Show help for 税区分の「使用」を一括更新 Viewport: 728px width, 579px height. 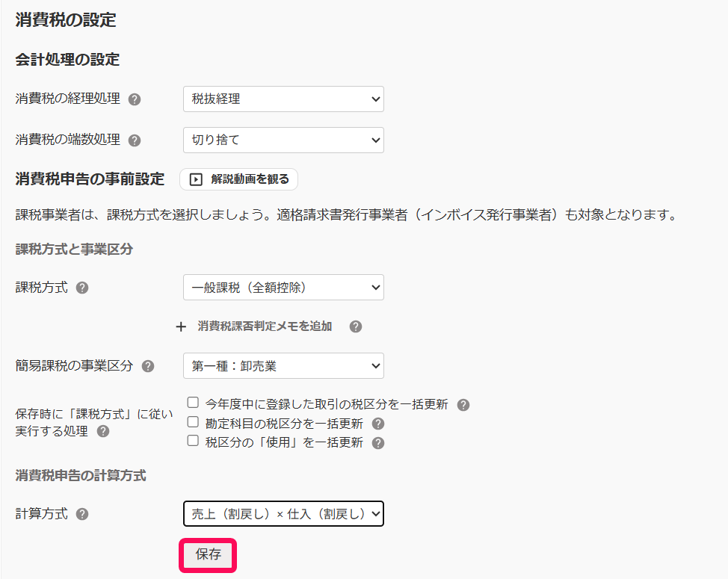coord(378,443)
